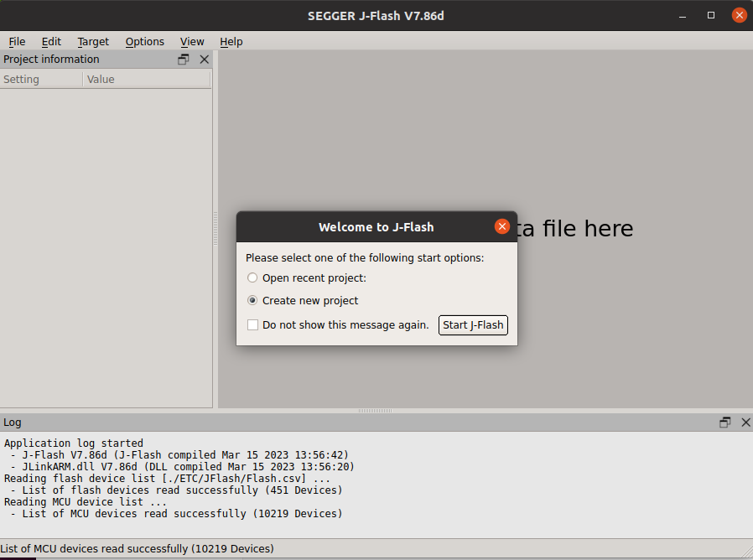
Task: Open the Edit menu
Action: click(x=51, y=42)
